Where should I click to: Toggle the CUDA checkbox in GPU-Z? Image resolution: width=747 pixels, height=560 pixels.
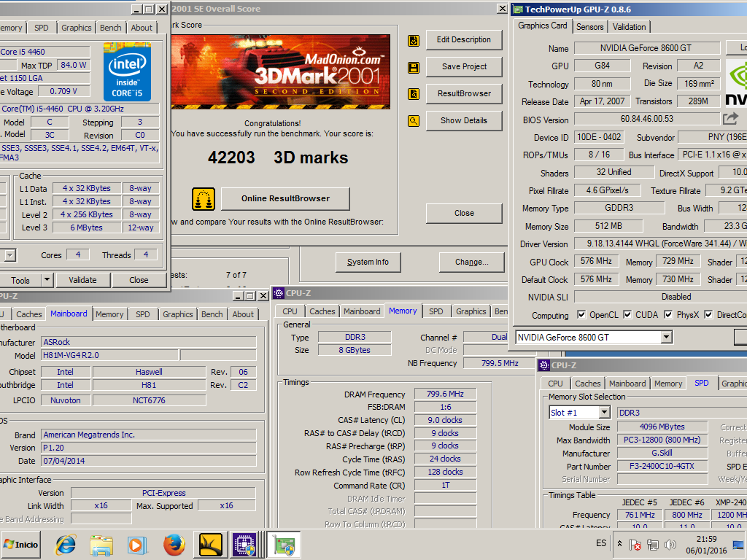627,314
